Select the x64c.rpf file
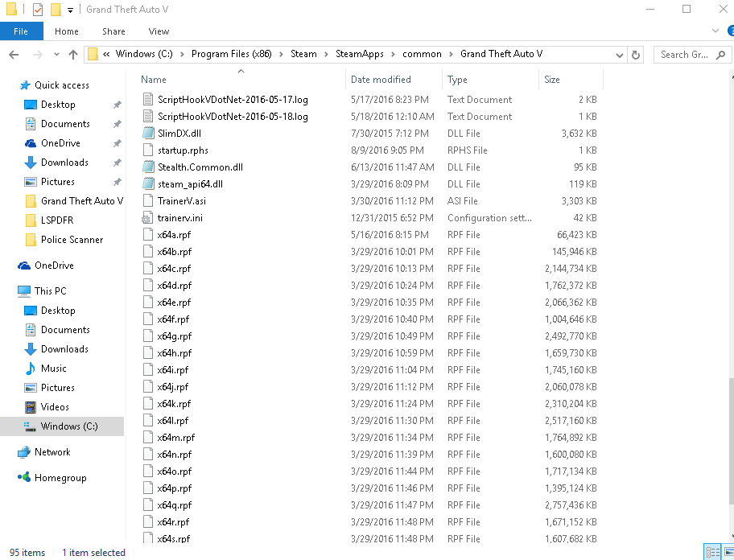This screenshot has width=734, height=560. tap(174, 269)
